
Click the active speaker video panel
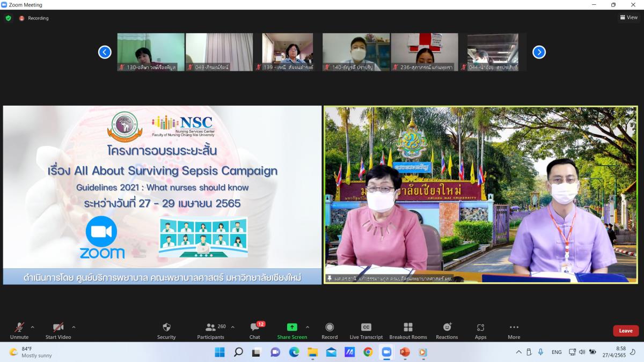481,195
